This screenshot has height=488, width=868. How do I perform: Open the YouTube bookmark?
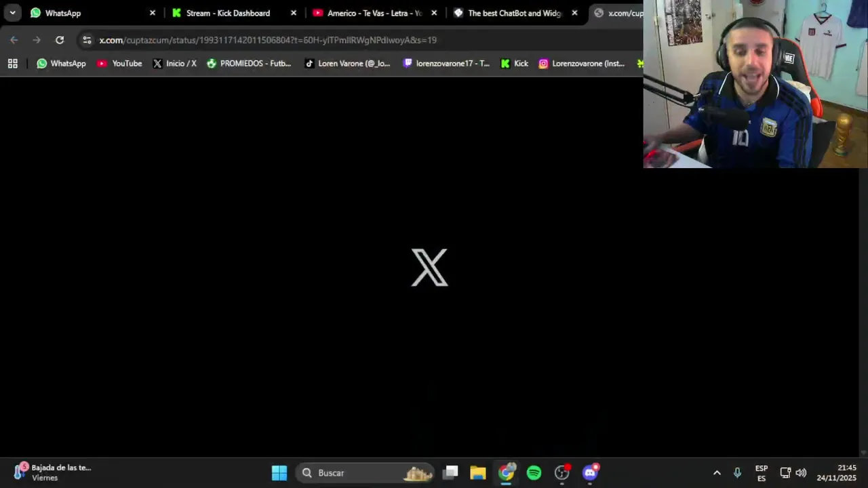pyautogui.click(x=120, y=64)
